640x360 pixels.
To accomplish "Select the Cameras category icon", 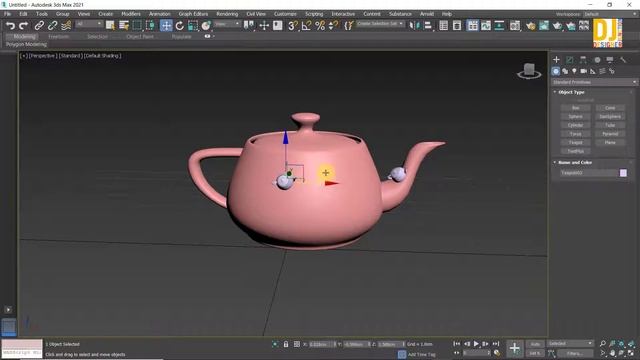I will pos(584,71).
